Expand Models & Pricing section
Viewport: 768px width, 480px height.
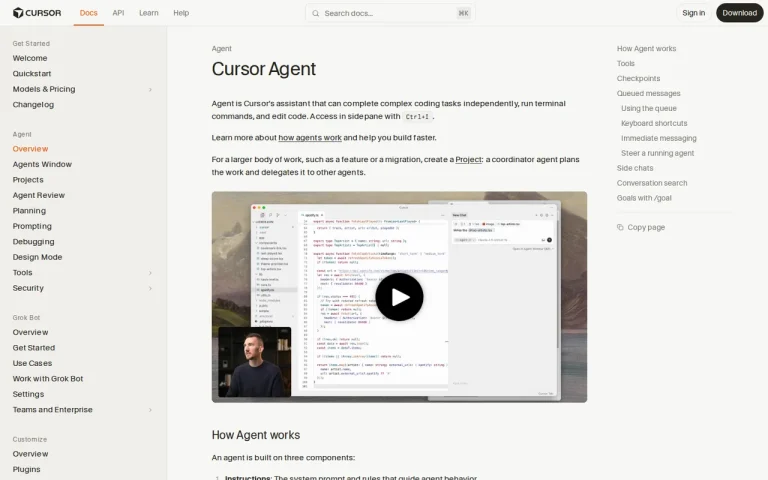coord(150,89)
